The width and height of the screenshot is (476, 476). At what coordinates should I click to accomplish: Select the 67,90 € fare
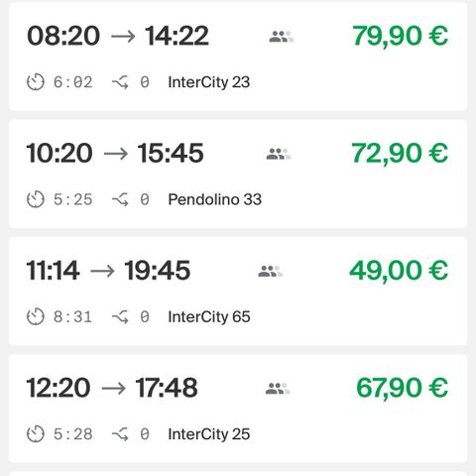coord(403,388)
